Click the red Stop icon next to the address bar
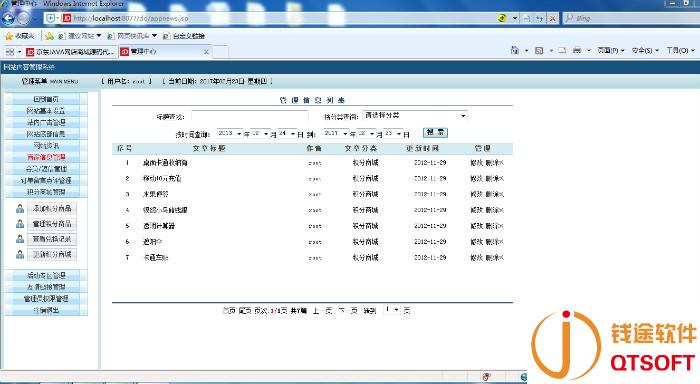Screen dimensions: 700x384 coord(553,18)
